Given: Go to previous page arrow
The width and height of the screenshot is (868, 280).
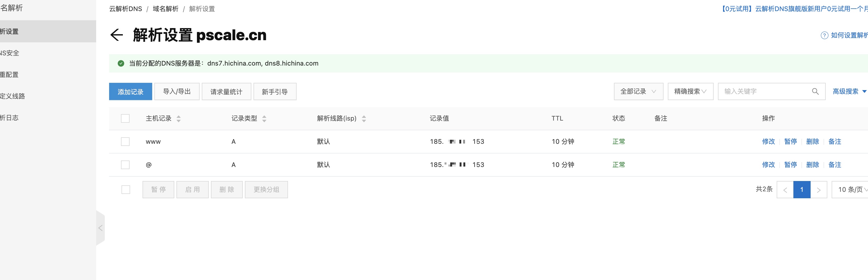Looking at the screenshot, I should tap(785, 190).
